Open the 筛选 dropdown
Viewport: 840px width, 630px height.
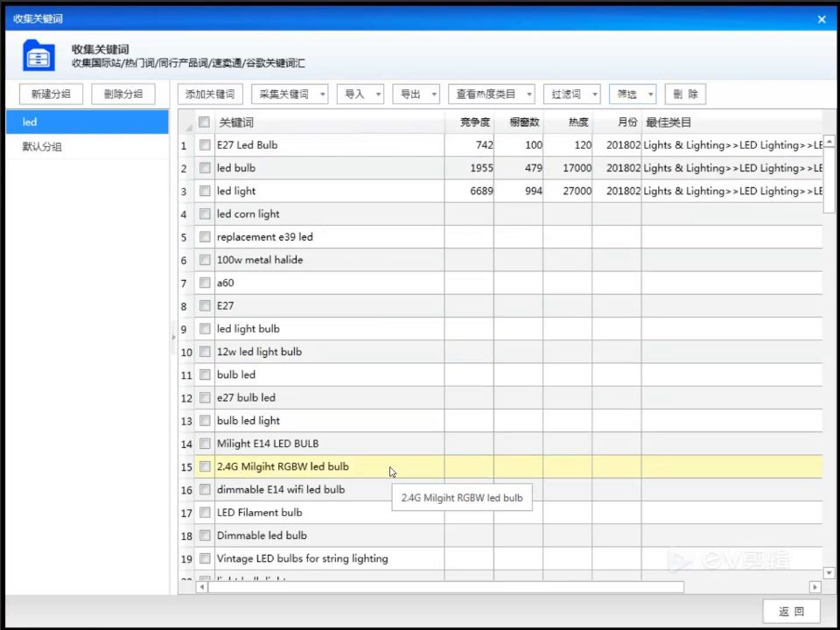(633, 94)
